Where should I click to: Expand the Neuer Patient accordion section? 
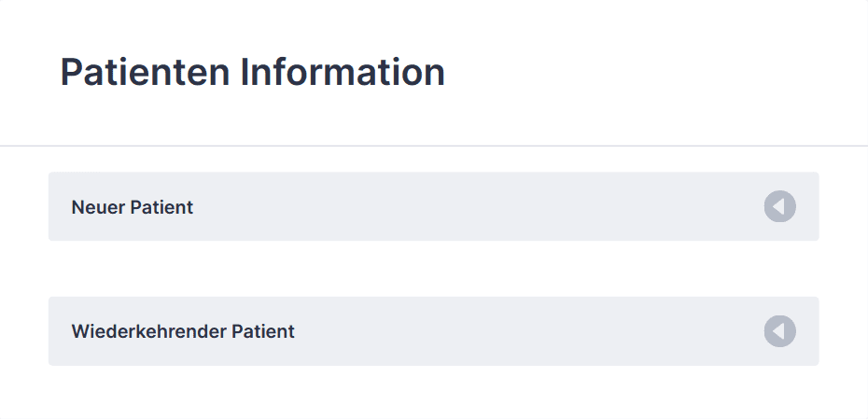433,206
